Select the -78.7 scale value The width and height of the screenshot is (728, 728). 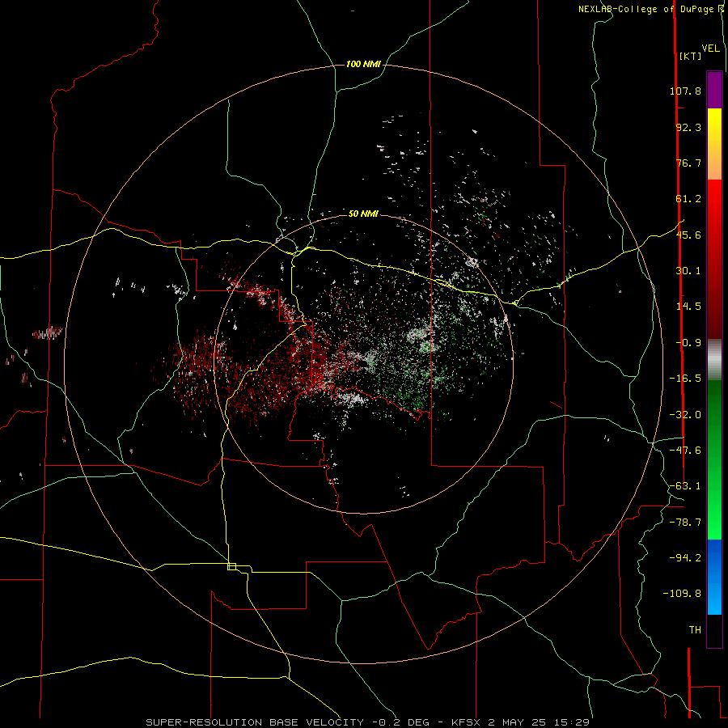point(685,523)
